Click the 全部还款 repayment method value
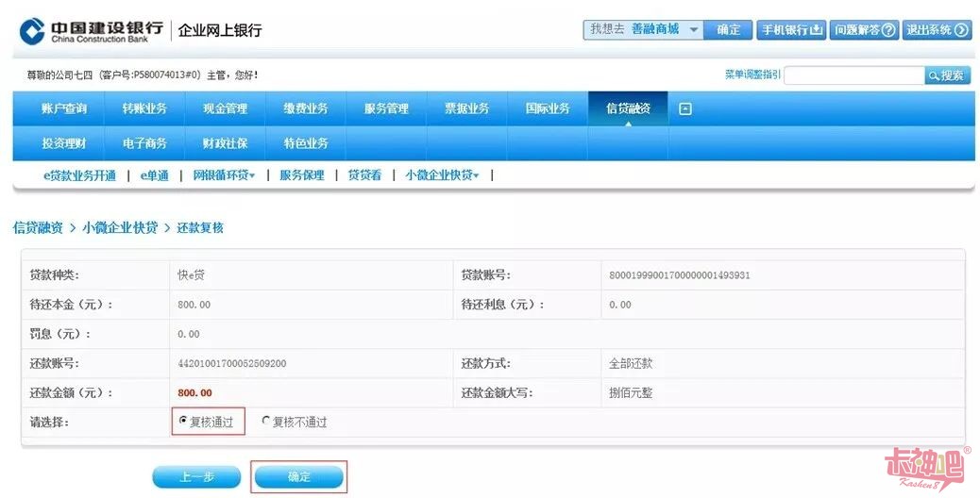 click(631, 363)
